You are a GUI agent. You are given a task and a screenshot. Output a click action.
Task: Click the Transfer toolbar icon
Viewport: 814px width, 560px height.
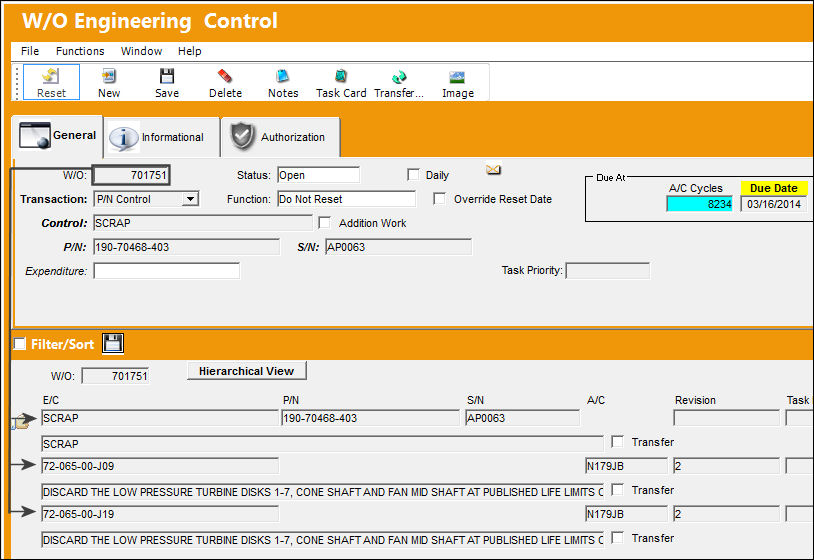tap(399, 82)
